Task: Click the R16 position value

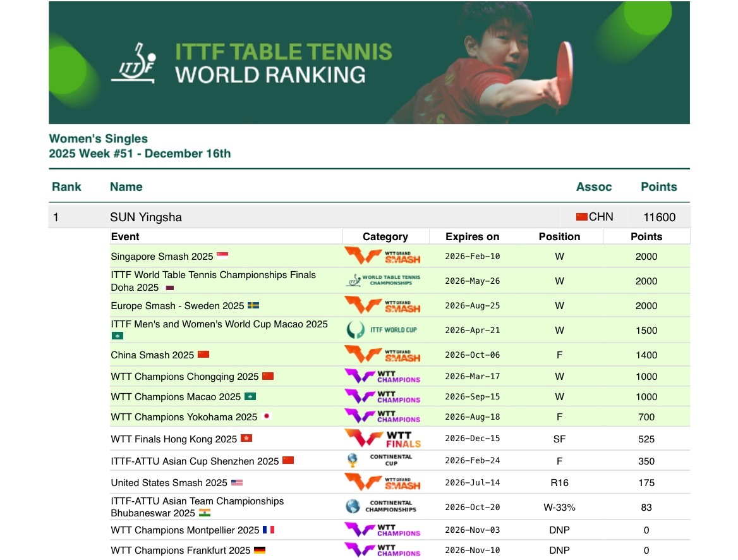Action: point(560,483)
